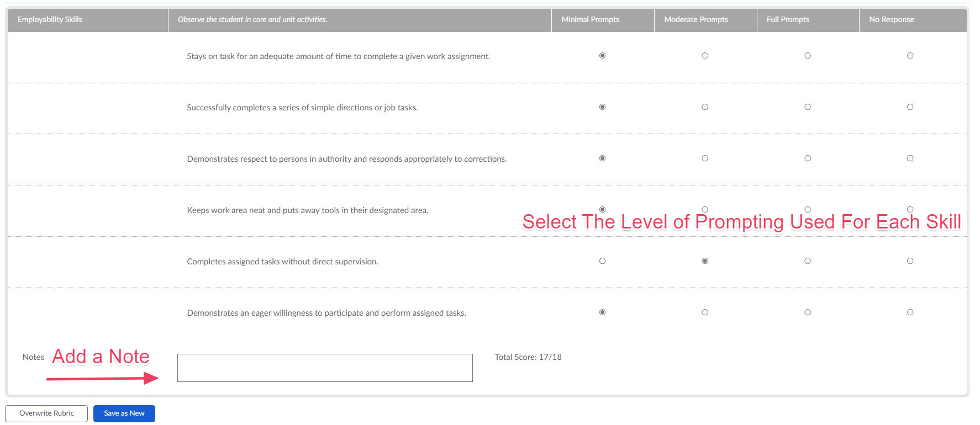The image size is (980, 425).
Task: Select Moderate Prompts for 'eager willingness' skill
Action: coord(705,312)
